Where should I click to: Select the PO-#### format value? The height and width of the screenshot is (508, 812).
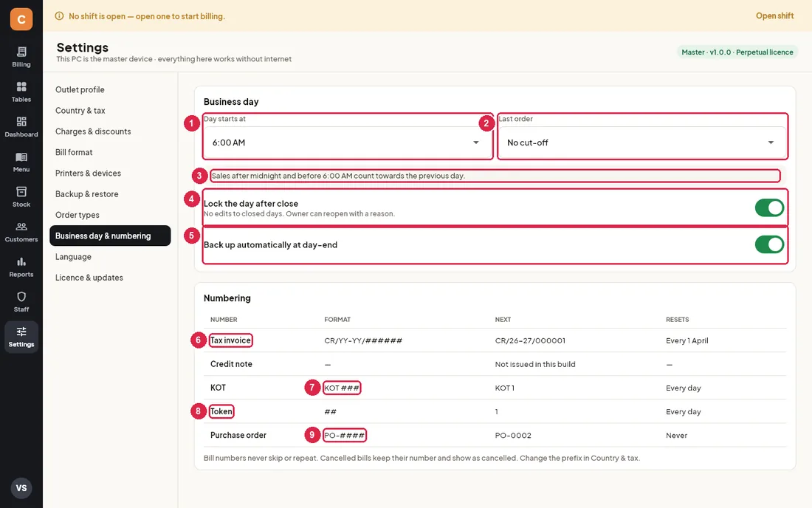coord(345,436)
